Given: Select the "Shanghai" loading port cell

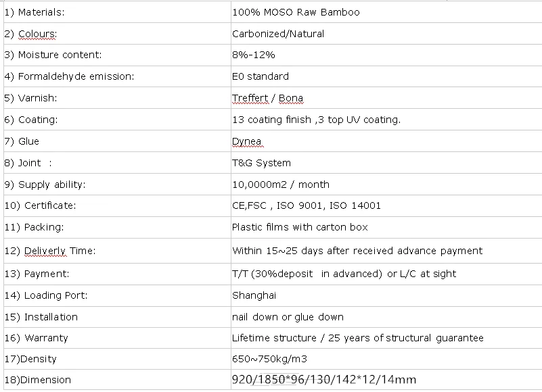Looking at the screenshot, I should (x=254, y=295).
